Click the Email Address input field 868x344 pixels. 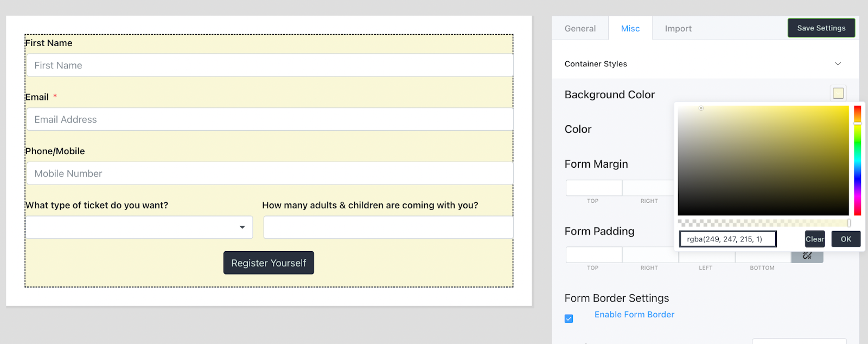click(x=270, y=119)
